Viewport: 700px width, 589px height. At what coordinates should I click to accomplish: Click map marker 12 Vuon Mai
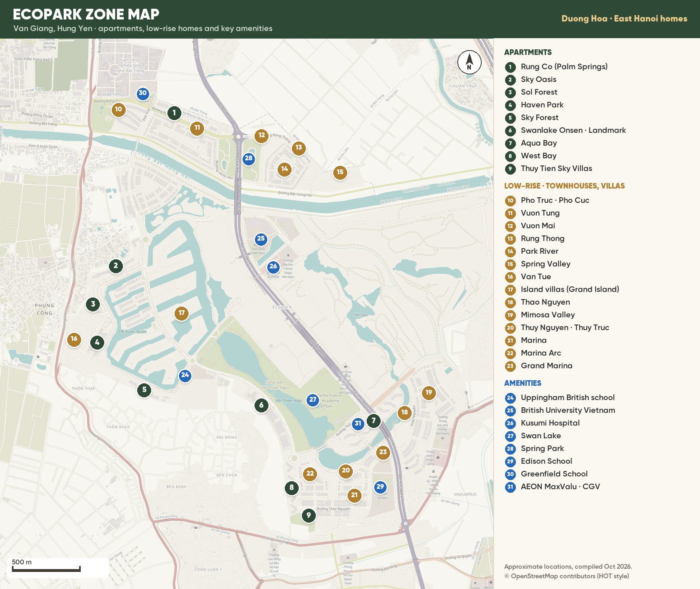262,135
